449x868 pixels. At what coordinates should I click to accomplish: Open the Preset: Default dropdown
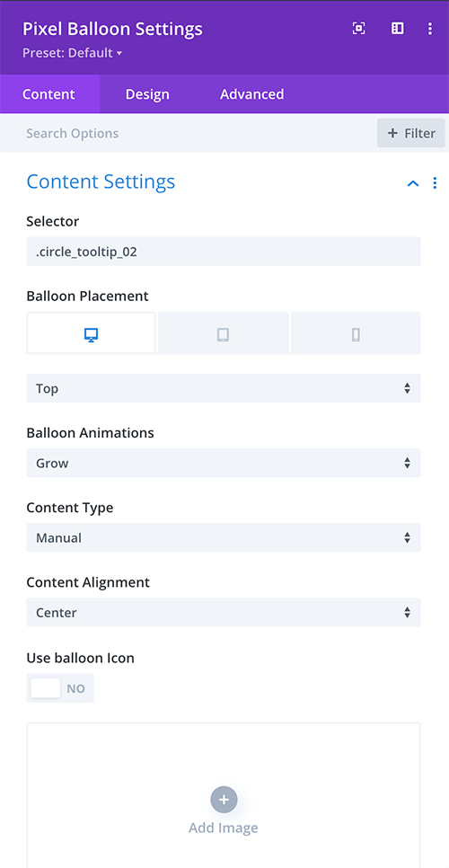point(72,54)
